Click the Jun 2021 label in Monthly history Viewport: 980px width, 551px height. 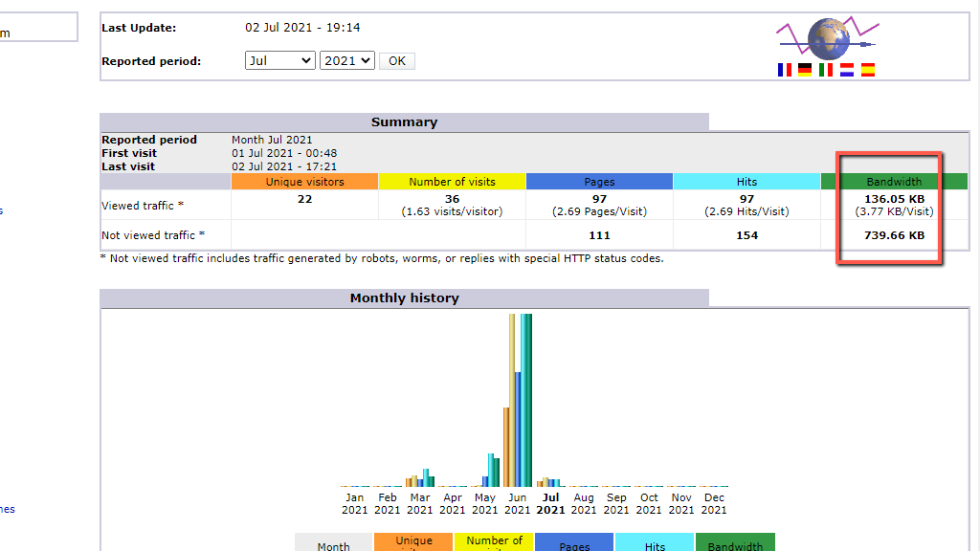[517, 503]
